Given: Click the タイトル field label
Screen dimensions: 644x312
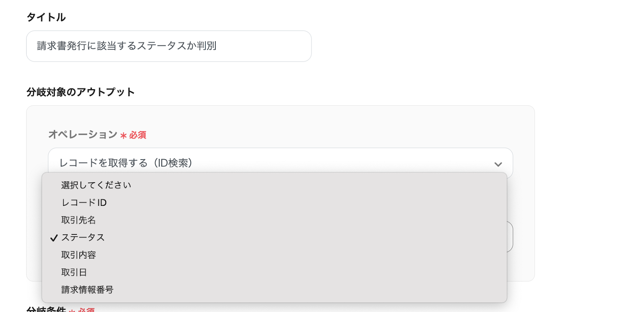Looking at the screenshot, I should pos(46,17).
